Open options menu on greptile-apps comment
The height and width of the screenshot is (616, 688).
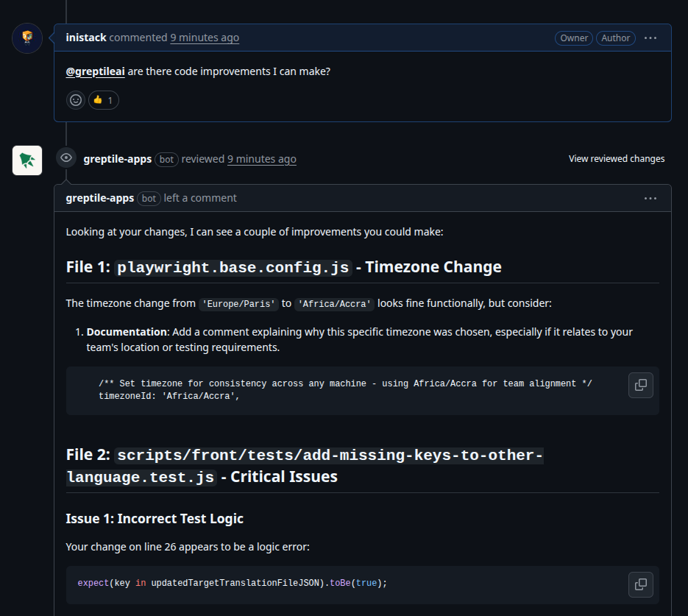pos(650,198)
